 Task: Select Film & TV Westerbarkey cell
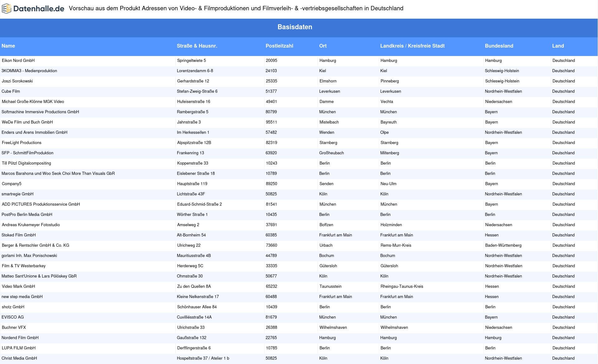pyautogui.click(x=24, y=266)
